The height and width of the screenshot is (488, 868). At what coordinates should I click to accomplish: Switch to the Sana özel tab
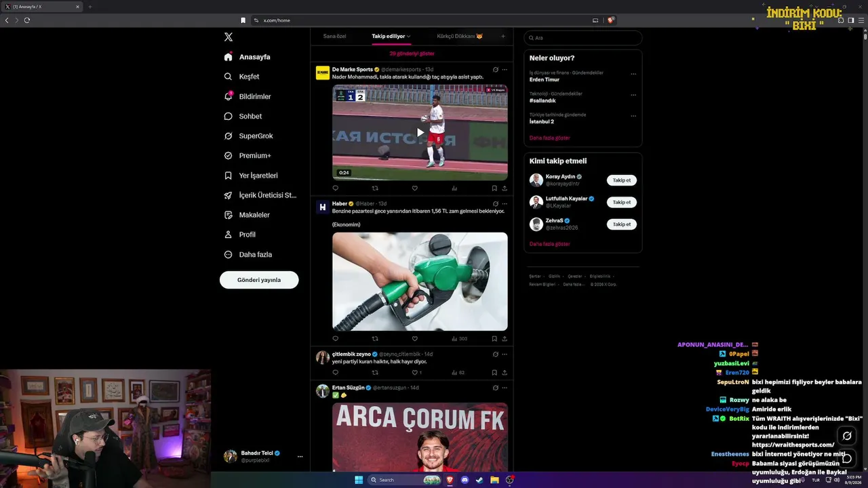(334, 36)
